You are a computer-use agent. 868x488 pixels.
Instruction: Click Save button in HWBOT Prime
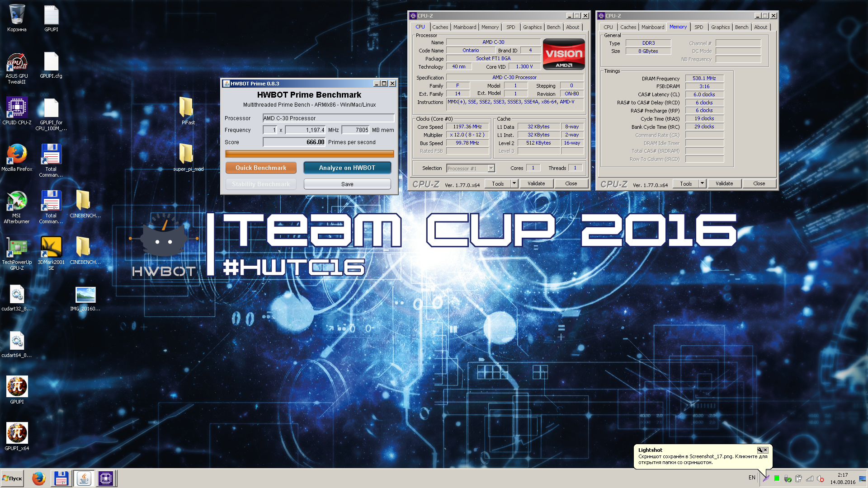pyautogui.click(x=347, y=184)
